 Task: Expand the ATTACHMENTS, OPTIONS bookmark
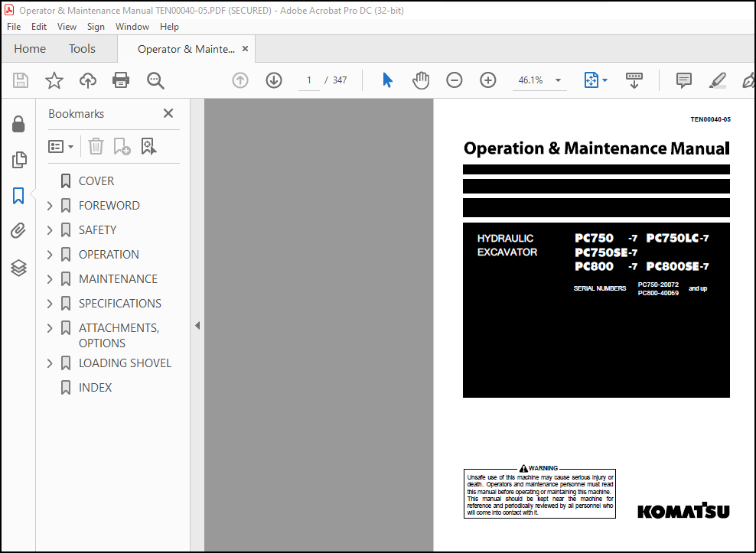coord(49,328)
